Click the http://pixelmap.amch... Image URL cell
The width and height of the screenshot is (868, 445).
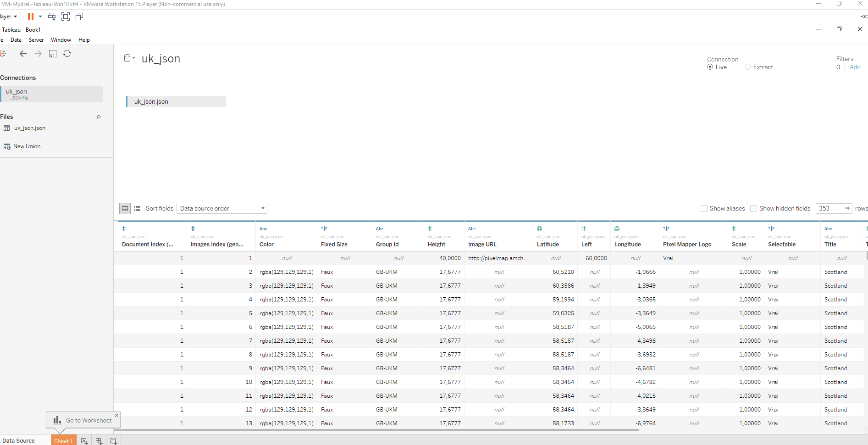point(498,258)
